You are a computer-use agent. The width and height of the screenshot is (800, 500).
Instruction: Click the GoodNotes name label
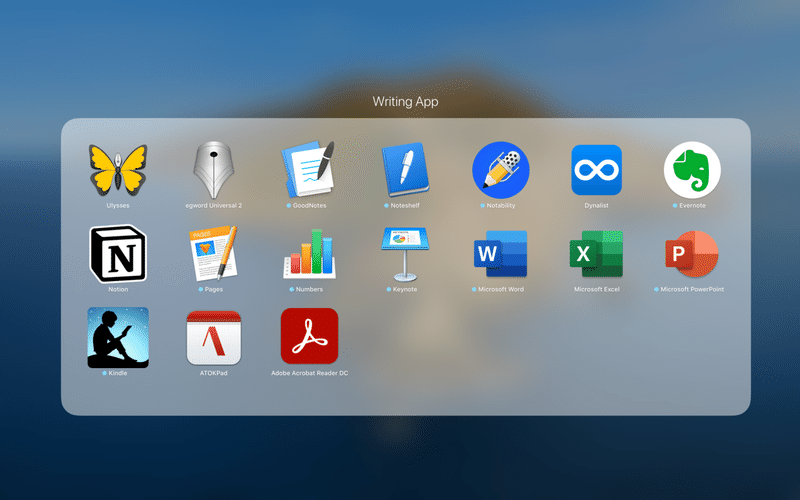click(x=309, y=206)
